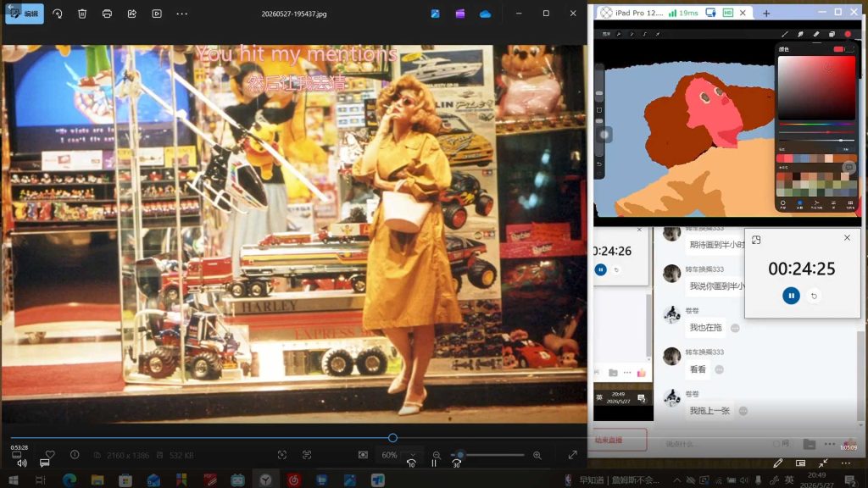Viewport: 868px width, 488px height.
Task: Select the Procreate smudge tool
Action: (x=800, y=34)
